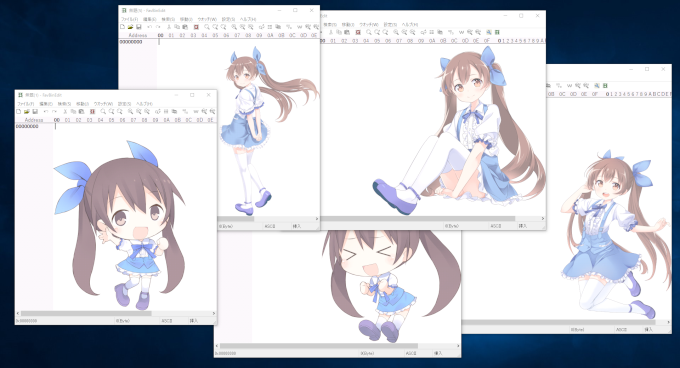
Task: Open ヘルプ(H) menu in top-right seated-girl window
Action: 410,25
